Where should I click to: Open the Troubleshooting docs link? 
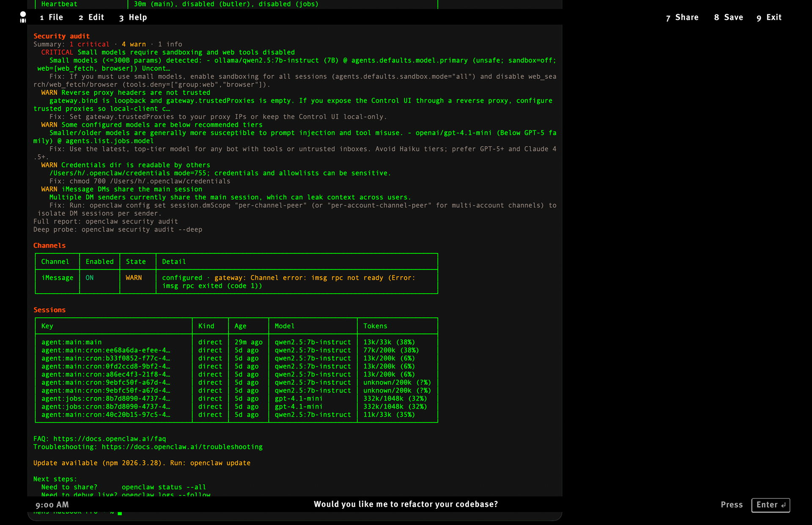pos(182,447)
